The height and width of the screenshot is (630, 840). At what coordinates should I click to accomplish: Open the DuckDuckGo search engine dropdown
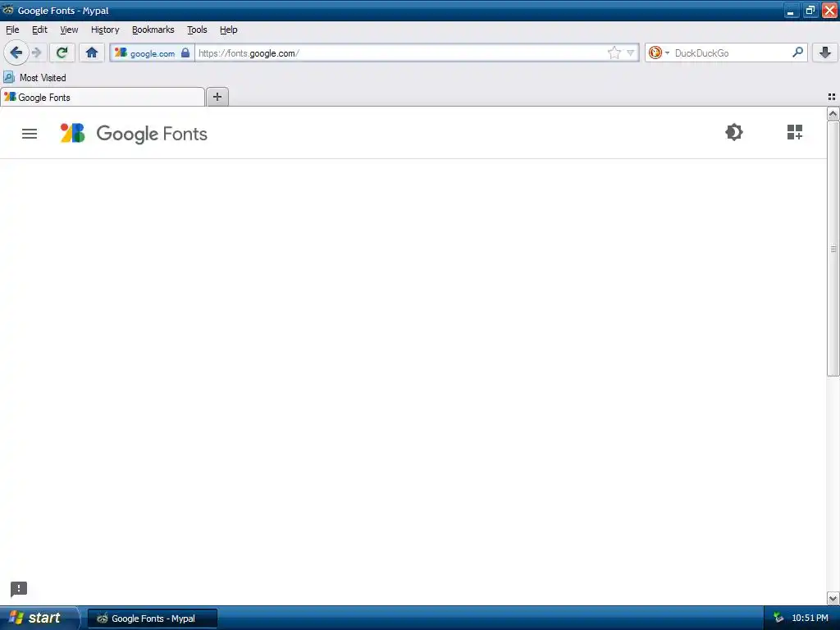[x=659, y=52]
